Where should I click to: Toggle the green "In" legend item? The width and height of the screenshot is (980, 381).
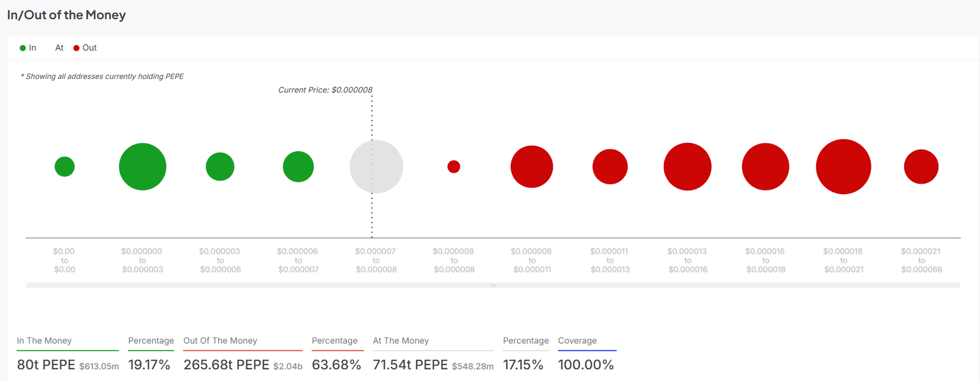coord(28,48)
